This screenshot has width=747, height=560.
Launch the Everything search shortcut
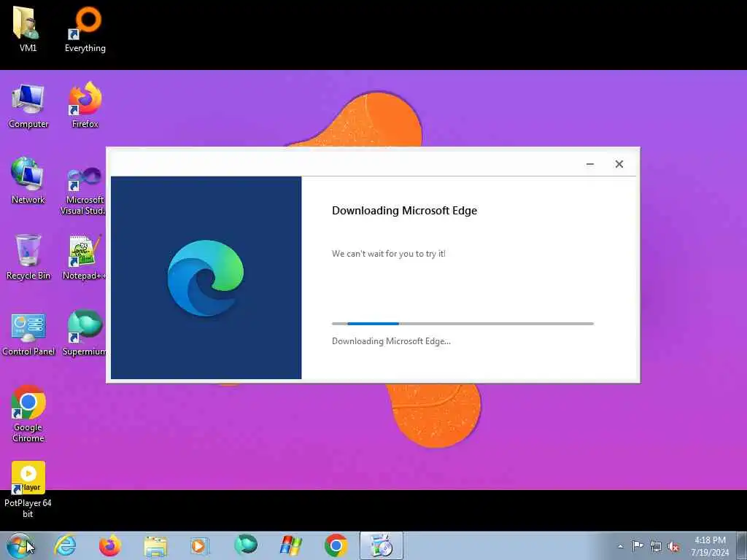pyautogui.click(x=85, y=28)
